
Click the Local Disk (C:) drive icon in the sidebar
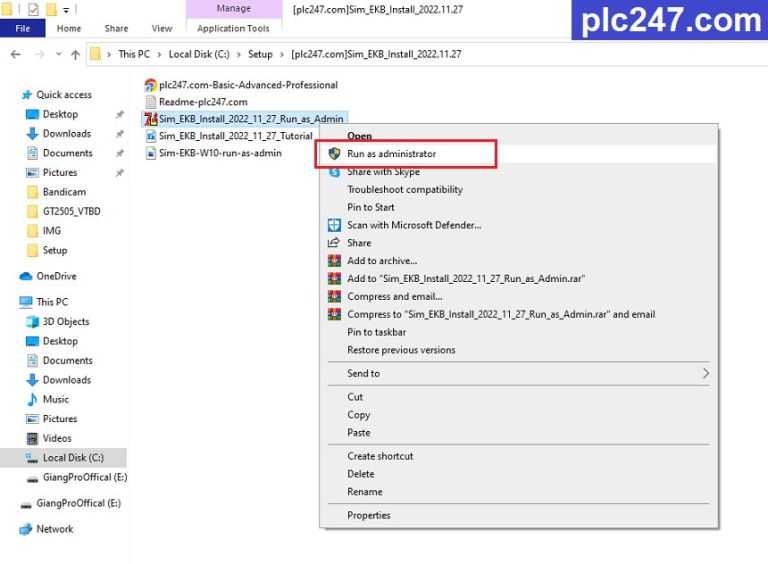pos(32,458)
